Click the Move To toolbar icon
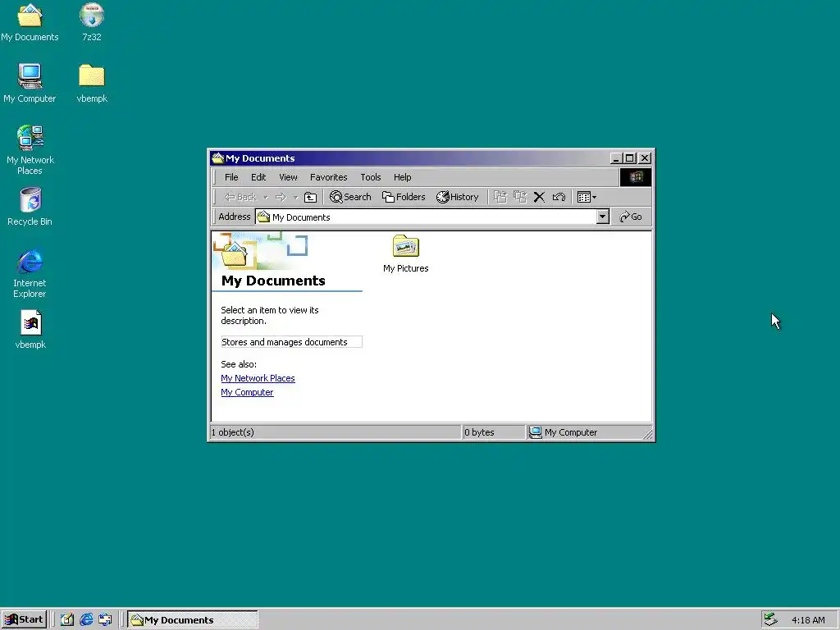 pyautogui.click(x=500, y=197)
